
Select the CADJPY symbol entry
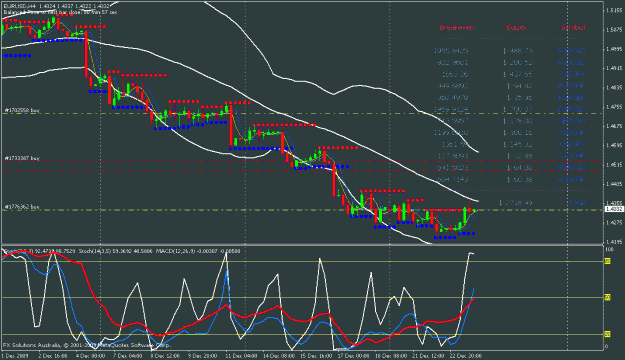pyautogui.click(x=572, y=74)
